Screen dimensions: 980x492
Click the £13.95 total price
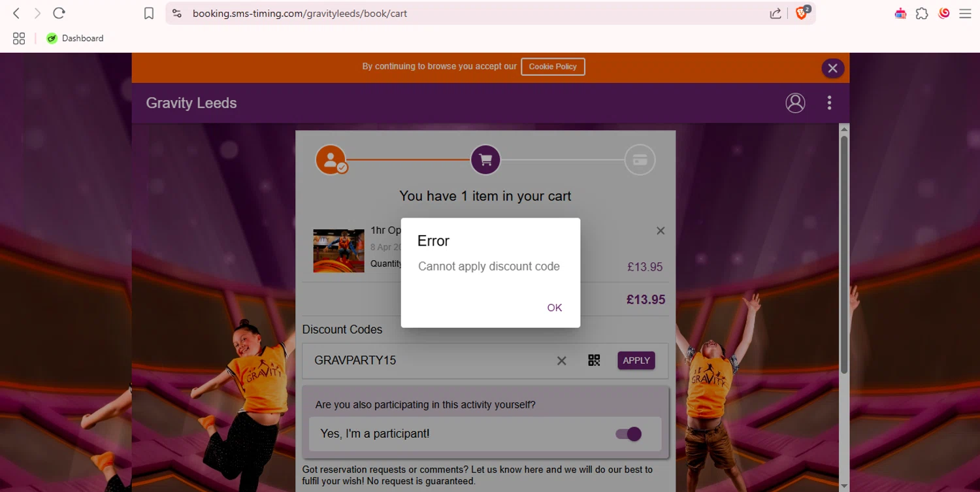[645, 300]
